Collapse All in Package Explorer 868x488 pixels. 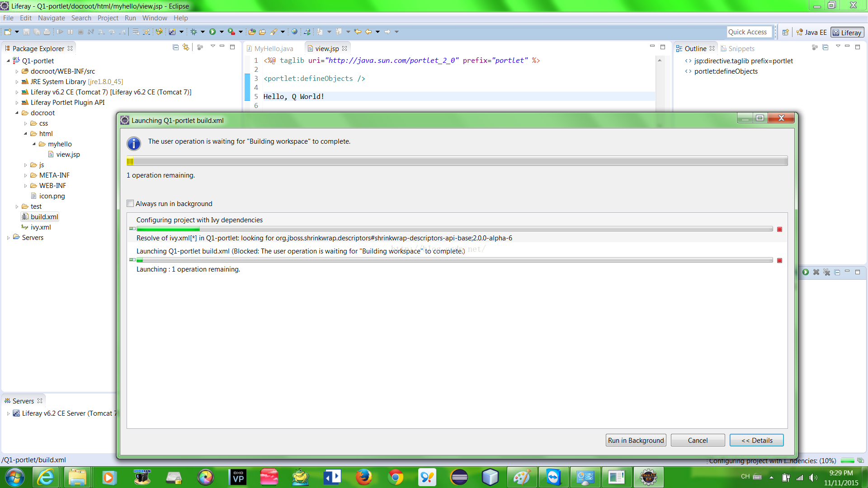click(x=175, y=47)
